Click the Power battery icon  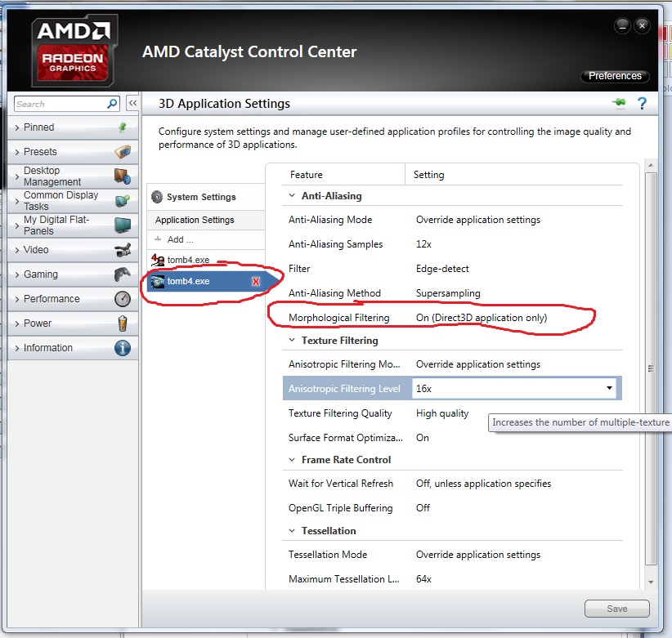pyautogui.click(x=123, y=323)
